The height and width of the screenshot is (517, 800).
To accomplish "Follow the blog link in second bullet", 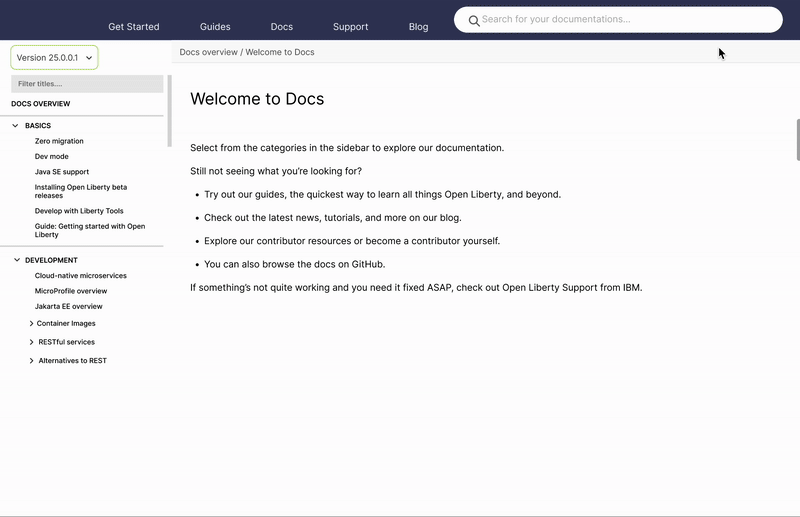I will (x=449, y=218).
